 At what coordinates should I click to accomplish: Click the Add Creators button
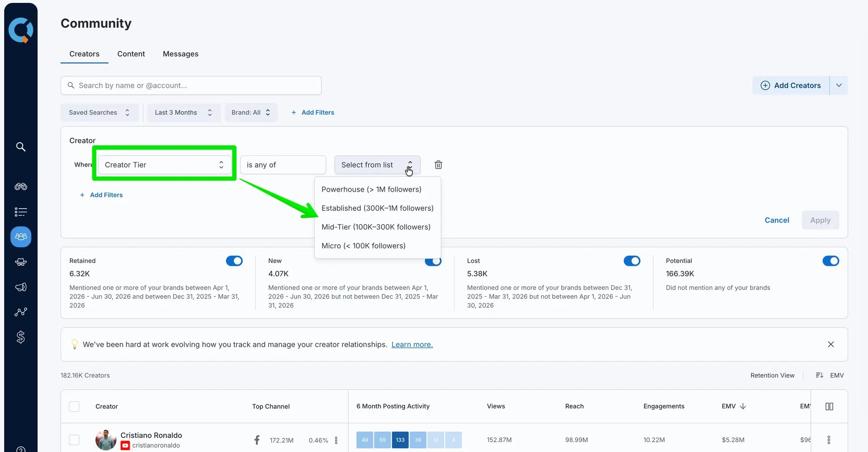point(791,85)
